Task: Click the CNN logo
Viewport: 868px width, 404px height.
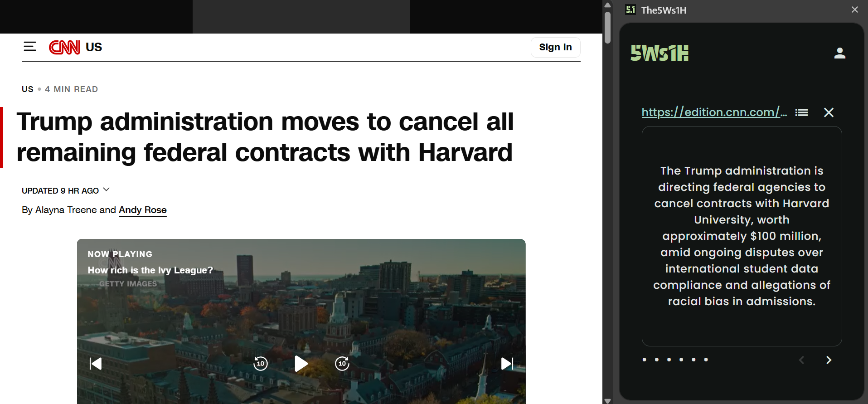Action: point(64,47)
